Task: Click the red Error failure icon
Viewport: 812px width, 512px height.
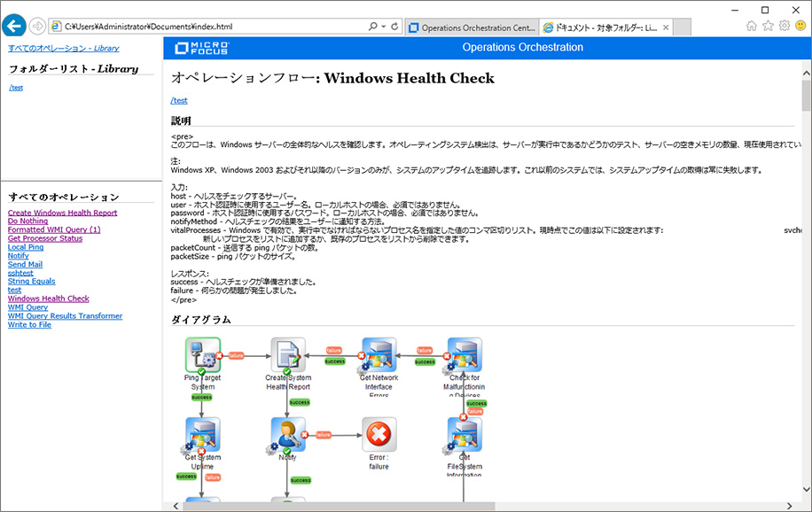Action: point(379,435)
